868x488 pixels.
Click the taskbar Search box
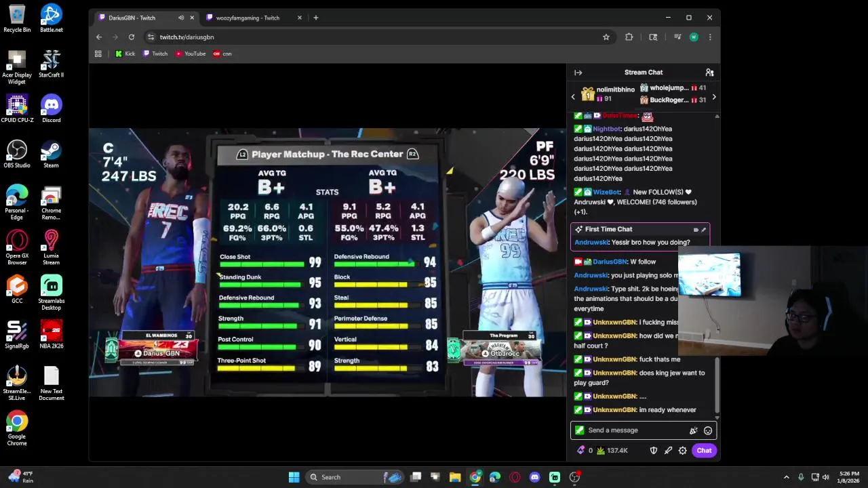click(x=355, y=477)
